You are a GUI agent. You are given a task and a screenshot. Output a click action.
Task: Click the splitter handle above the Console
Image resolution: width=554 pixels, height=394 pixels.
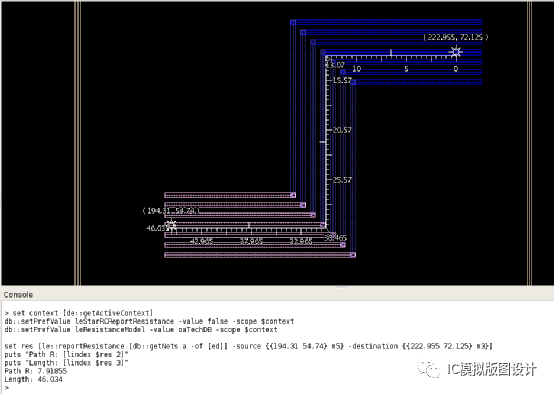coord(341,287)
